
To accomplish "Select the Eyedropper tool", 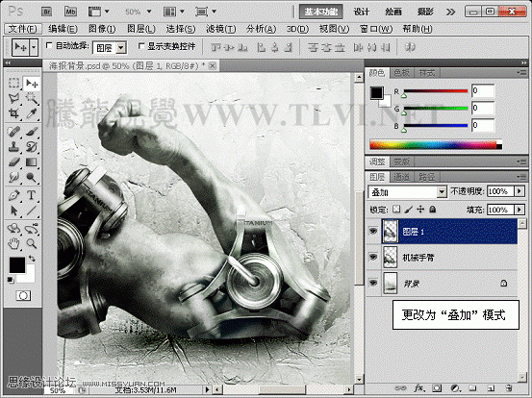I will [32, 113].
